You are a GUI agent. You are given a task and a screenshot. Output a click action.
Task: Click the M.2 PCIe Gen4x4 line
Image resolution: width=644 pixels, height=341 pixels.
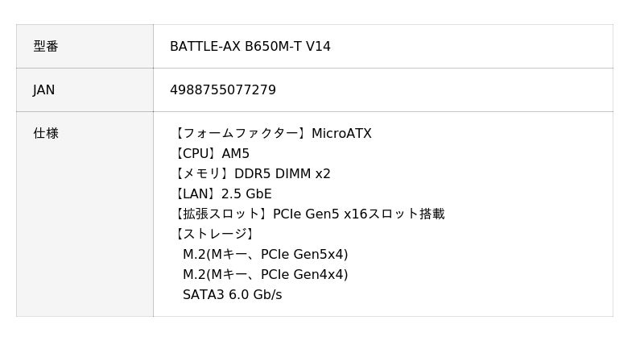point(266,274)
